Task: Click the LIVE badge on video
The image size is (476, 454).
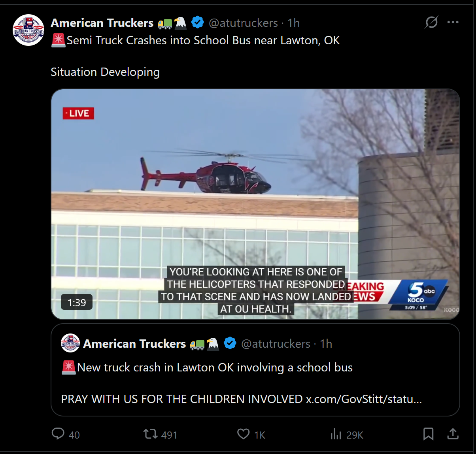Action: pyautogui.click(x=78, y=113)
